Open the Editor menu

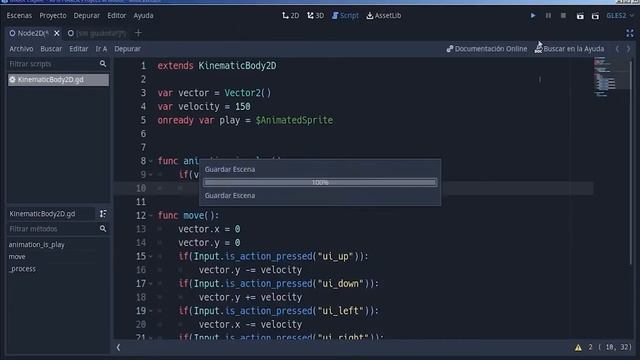point(116,16)
